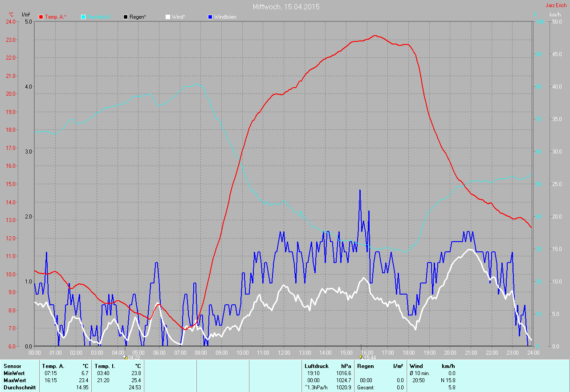The width and height of the screenshot is (570, 392).
Task: Click the cyan Feuchte A. legend swatch
Action: [83, 17]
